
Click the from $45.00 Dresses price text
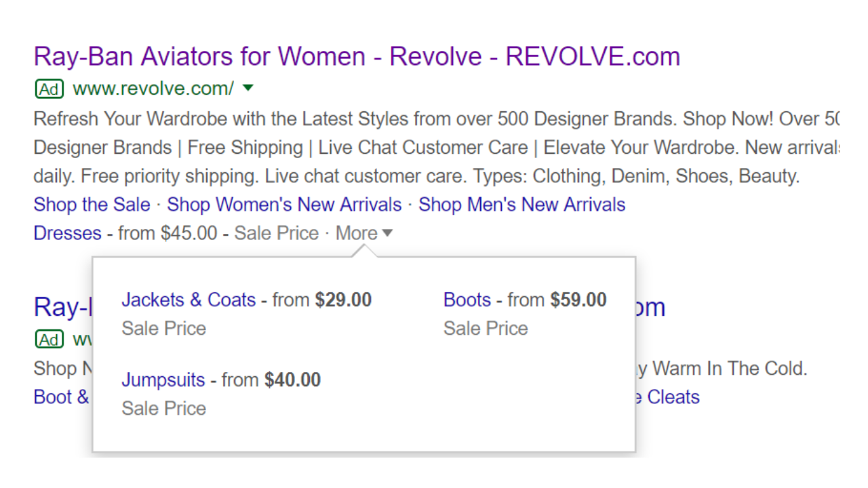pos(167,233)
